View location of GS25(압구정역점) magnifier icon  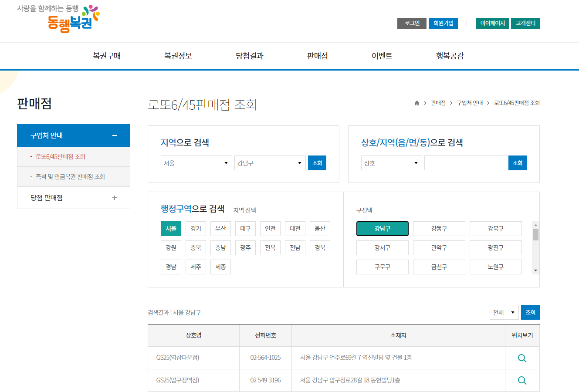click(x=522, y=380)
